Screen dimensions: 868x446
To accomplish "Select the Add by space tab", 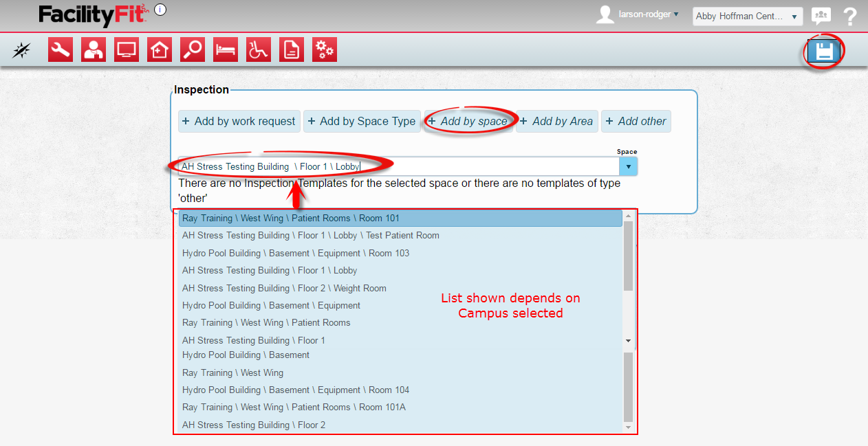I will point(468,121).
